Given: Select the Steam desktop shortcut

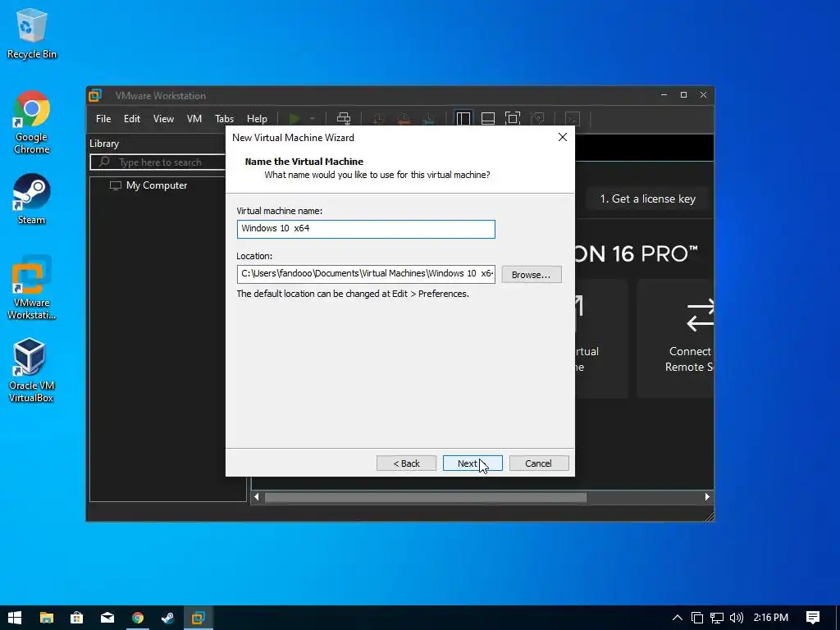Looking at the screenshot, I should [32, 199].
